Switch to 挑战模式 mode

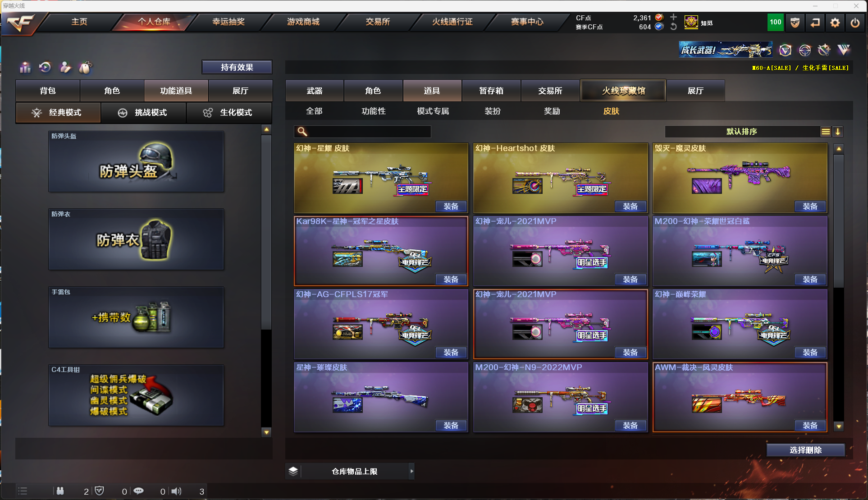[144, 112]
